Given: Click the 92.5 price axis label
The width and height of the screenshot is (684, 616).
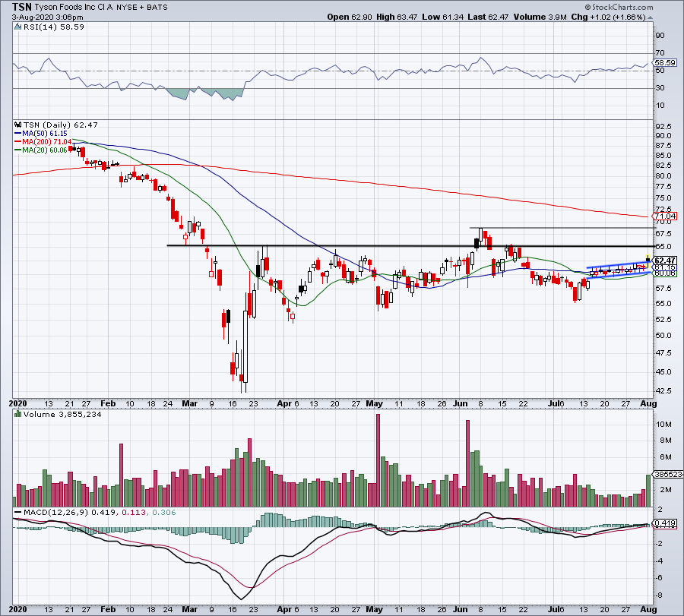Looking at the screenshot, I should pyautogui.click(x=663, y=126).
